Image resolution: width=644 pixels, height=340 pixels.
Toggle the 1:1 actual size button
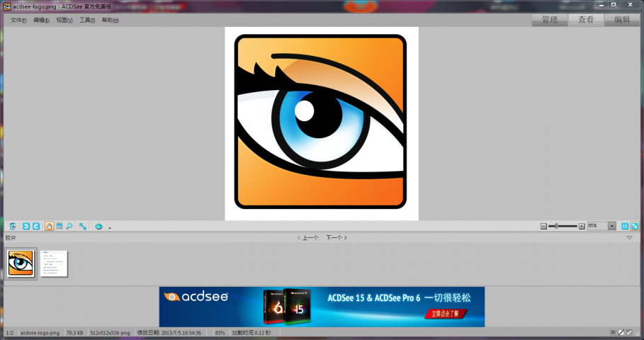pyautogui.click(x=625, y=226)
